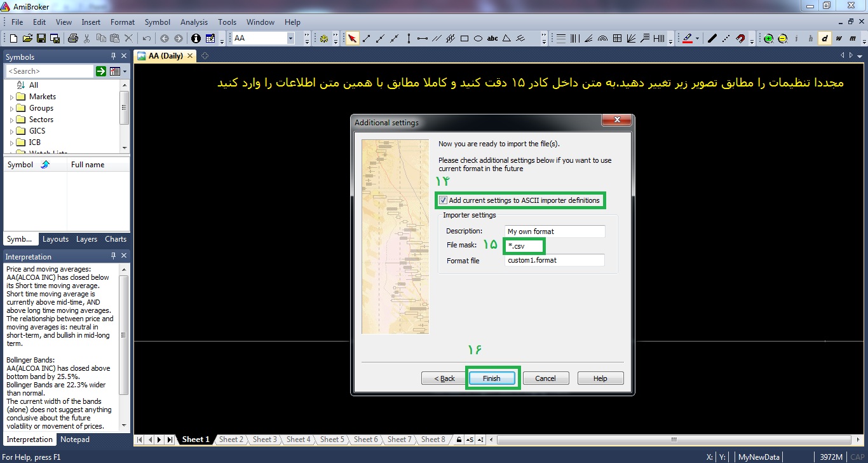The height and width of the screenshot is (463, 868).
Task: Save using the single floppy disk icon
Action: (x=41, y=39)
